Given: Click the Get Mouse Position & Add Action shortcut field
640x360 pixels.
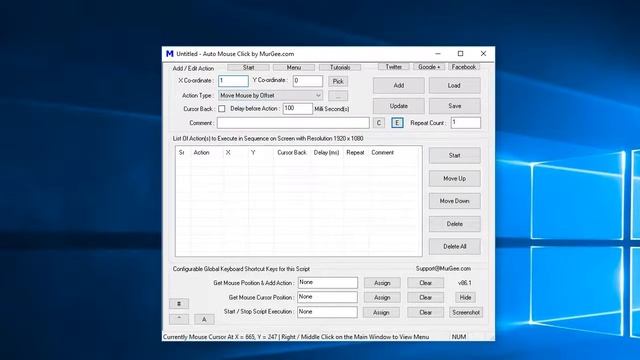Looking at the screenshot, I should (327, 282).
